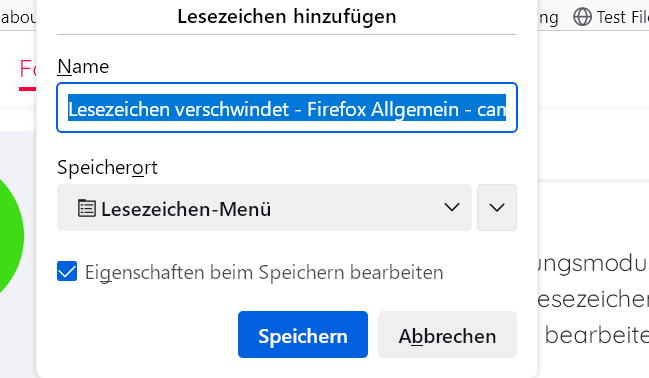
Task: Open the Lesezeichen-Menü folder dropdown
Action: click(x=264, y=207)
